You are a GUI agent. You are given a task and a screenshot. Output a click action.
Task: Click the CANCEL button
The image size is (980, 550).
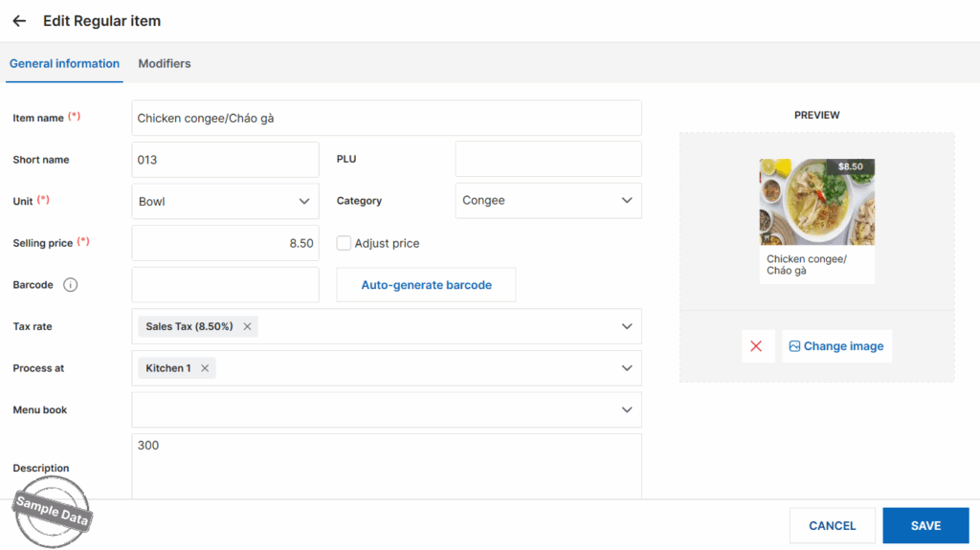click(x=832, y=526)
